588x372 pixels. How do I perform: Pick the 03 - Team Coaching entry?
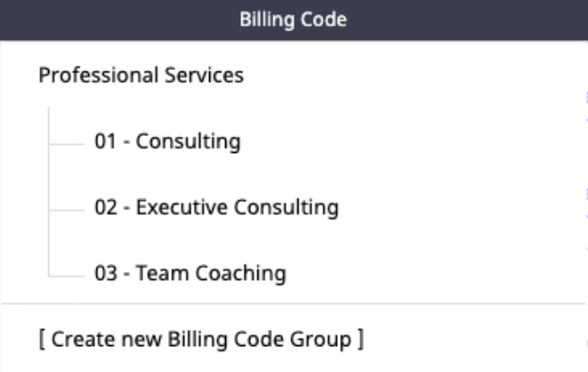click(189, 273)
